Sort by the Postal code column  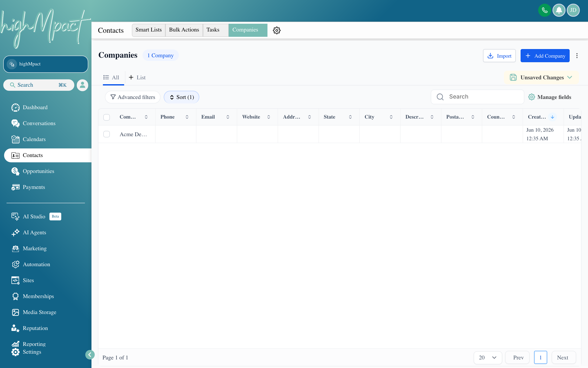[x=473, y=117]
